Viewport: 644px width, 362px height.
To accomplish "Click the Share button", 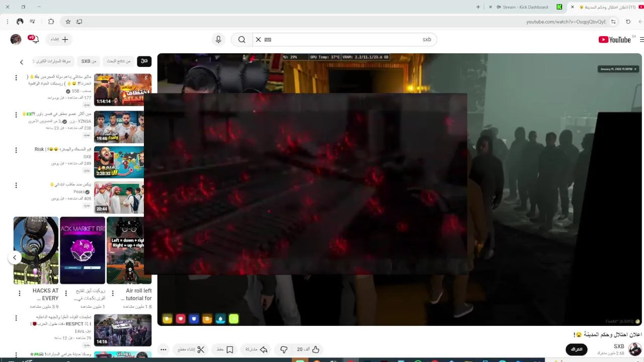I will pyautogui.click(x=256, y=349).
